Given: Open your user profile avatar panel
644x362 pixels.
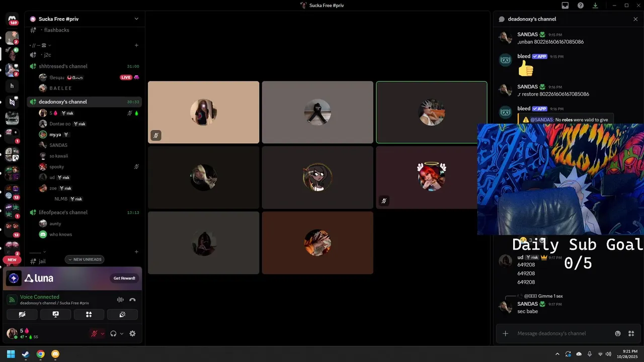Looking at the screenshot, I should click(x=12, y=333).
